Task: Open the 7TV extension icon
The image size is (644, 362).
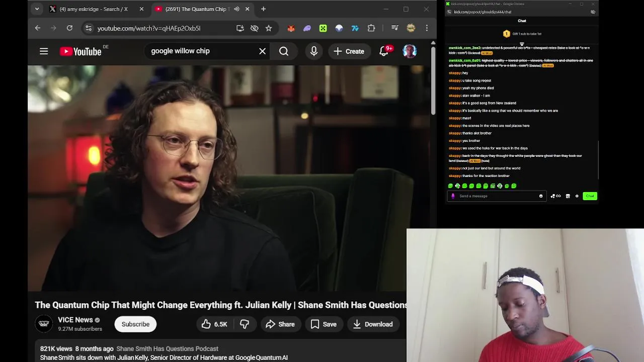Action: pos(355,28)
